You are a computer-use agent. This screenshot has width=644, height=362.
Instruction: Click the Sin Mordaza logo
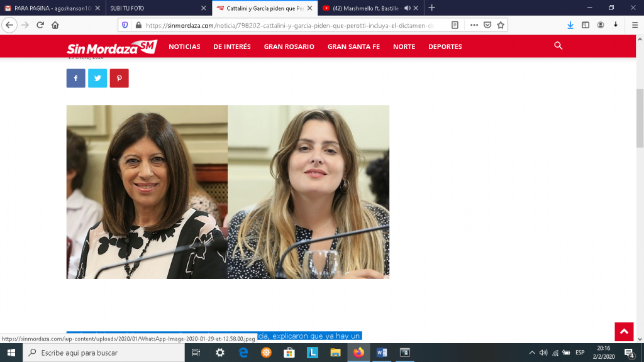tap(112, 47)
